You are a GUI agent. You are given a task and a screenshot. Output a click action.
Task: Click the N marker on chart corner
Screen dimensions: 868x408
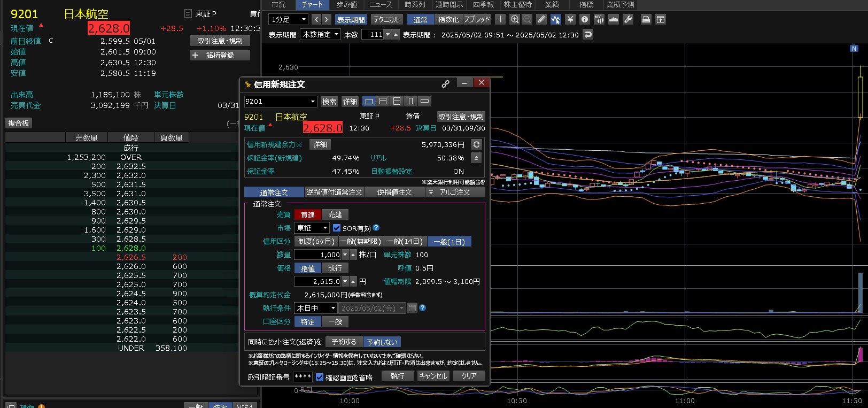click(x=854, y=49)
